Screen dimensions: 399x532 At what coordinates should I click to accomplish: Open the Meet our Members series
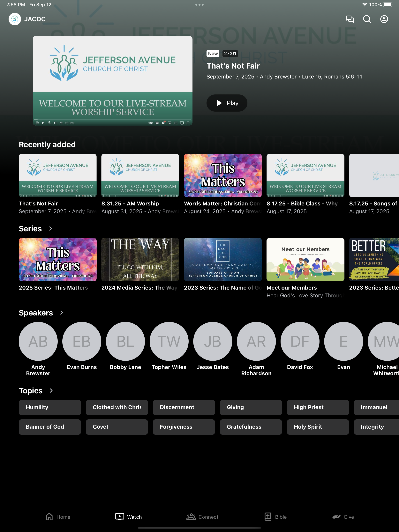coord(305,260)
